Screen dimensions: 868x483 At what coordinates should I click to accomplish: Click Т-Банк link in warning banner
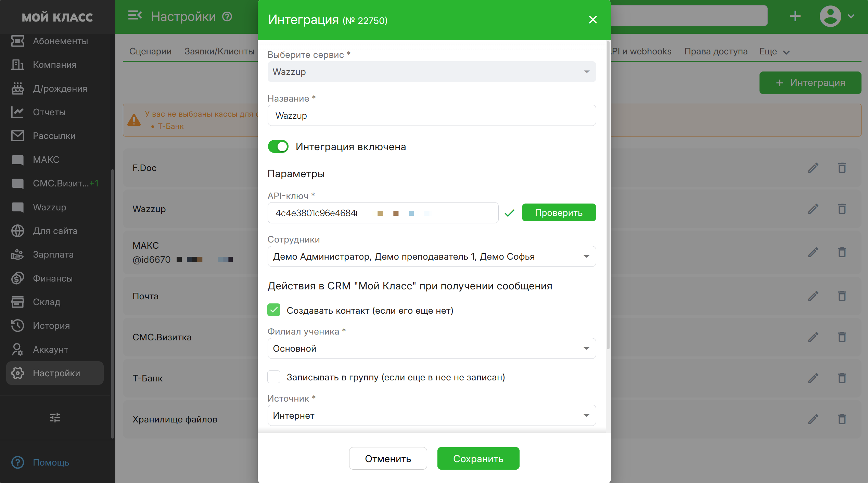(171, 126)
